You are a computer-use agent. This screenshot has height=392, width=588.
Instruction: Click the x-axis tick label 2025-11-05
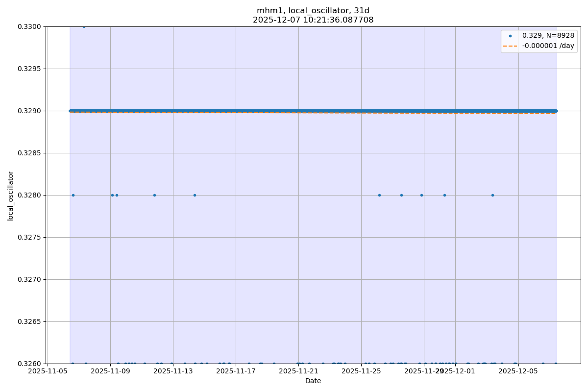point(48,371)
